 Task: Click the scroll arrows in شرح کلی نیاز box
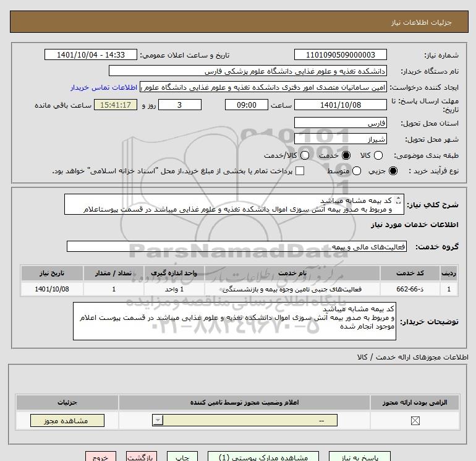399,200
